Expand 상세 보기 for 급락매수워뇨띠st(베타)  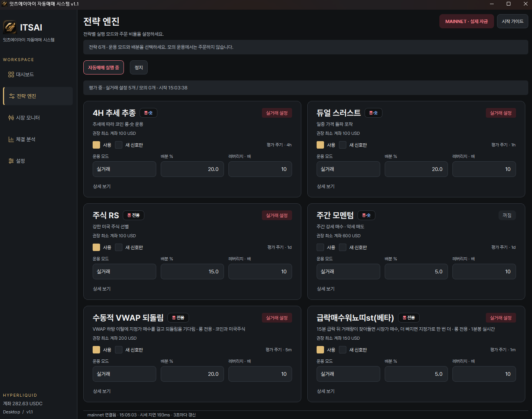(326, 391)
